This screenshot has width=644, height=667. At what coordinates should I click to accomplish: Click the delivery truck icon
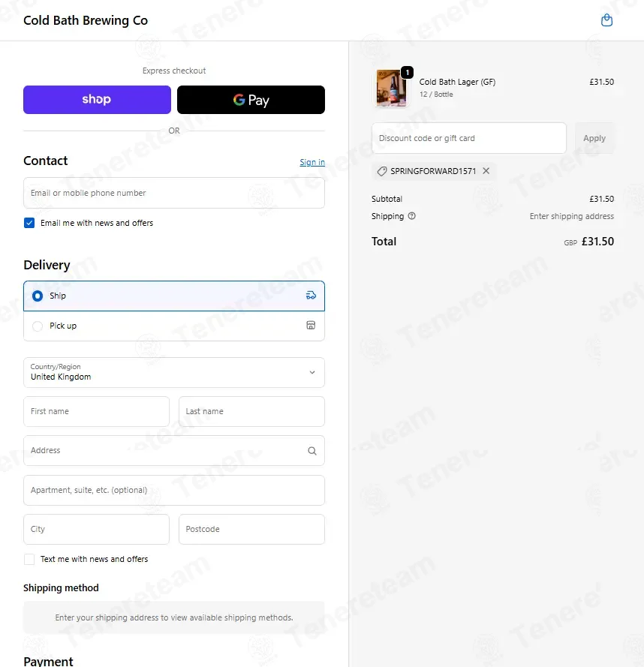[311, 295]
